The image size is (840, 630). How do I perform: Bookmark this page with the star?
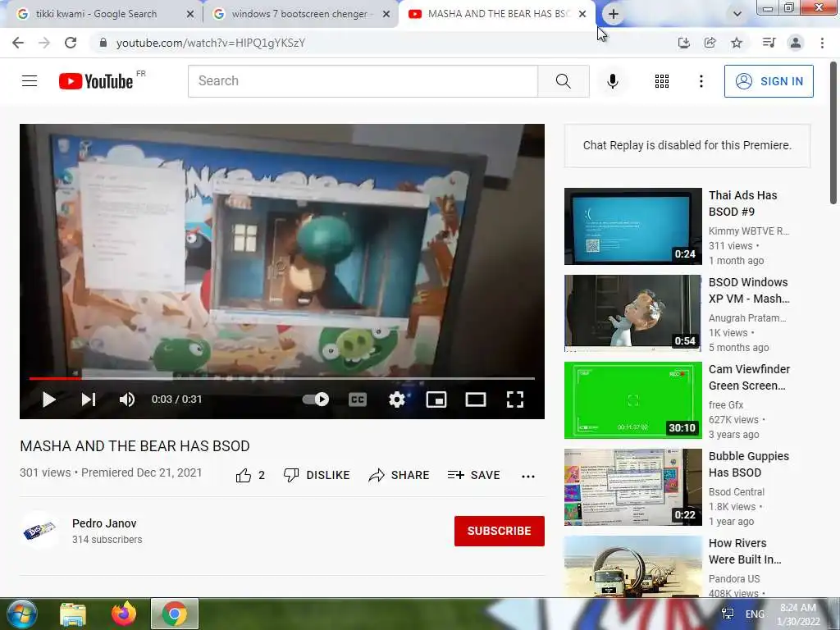coord(737,43)
